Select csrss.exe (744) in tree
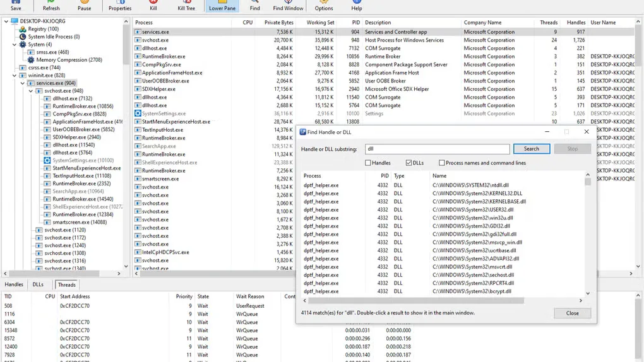 [x=44, y=67]
